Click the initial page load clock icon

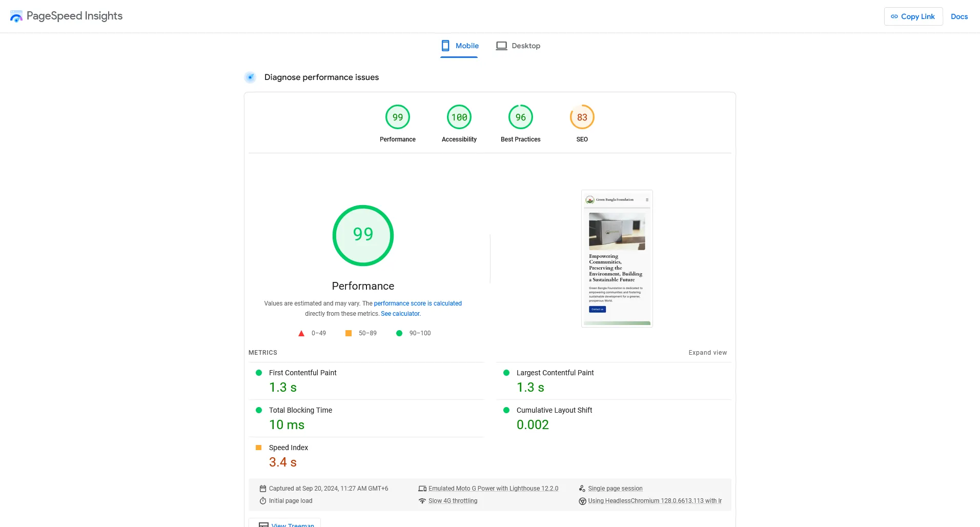tap(262, 501)
